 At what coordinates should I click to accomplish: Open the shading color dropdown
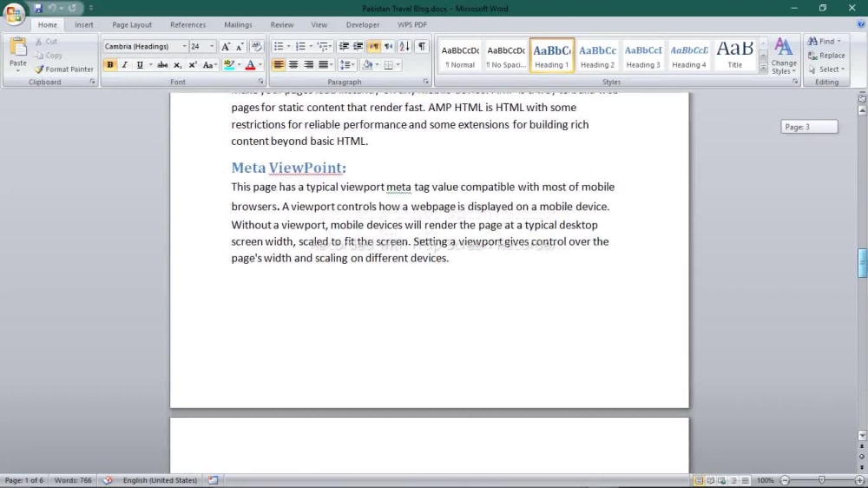(377, 65)
